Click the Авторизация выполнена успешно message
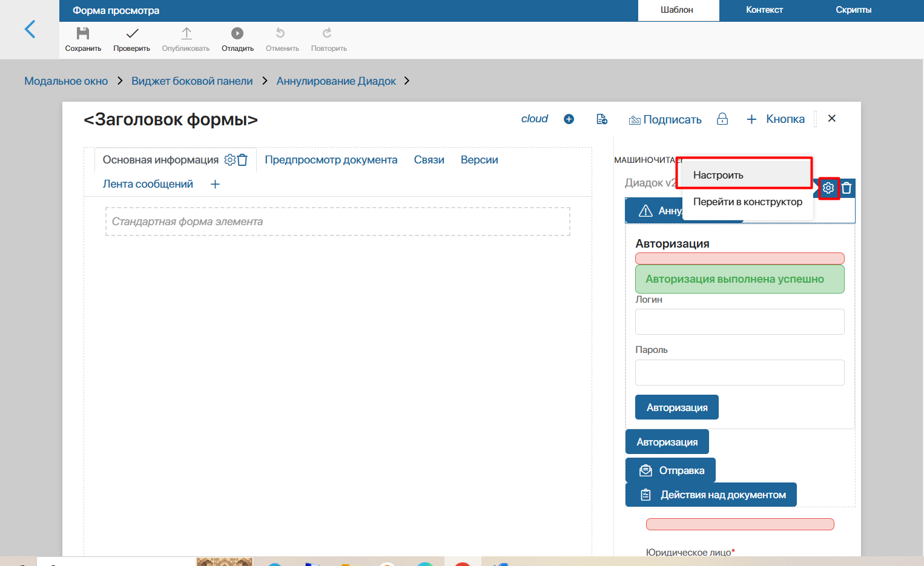This screenshot has height=566, width=924. (739, 279)
